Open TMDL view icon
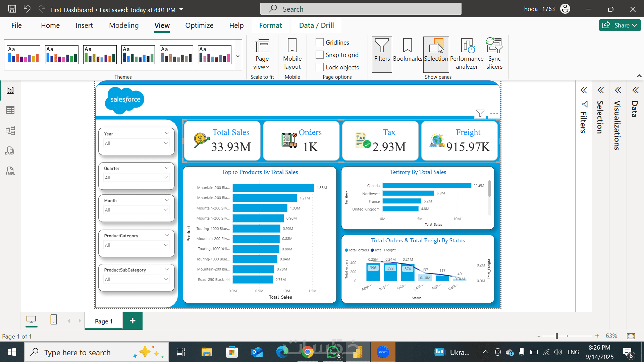Viewport: 644px width, 362px height. [x=10, y=171]
